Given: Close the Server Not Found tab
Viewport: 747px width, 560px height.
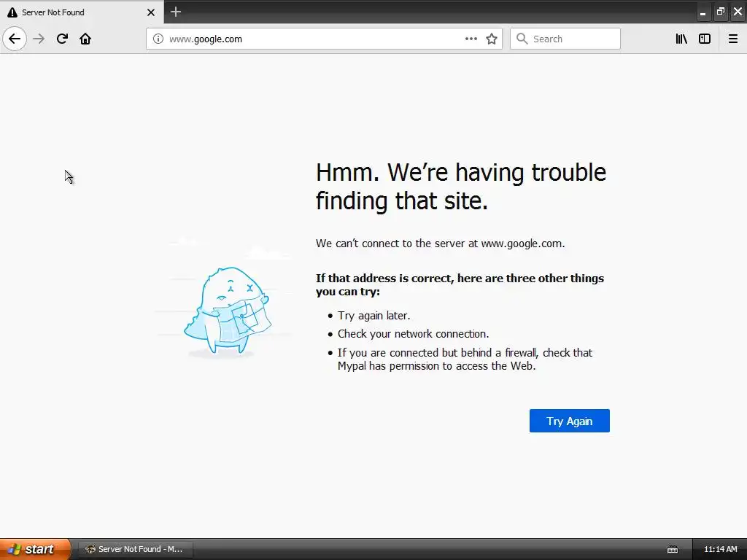Looking at the screenshot, I should [151, 12].
